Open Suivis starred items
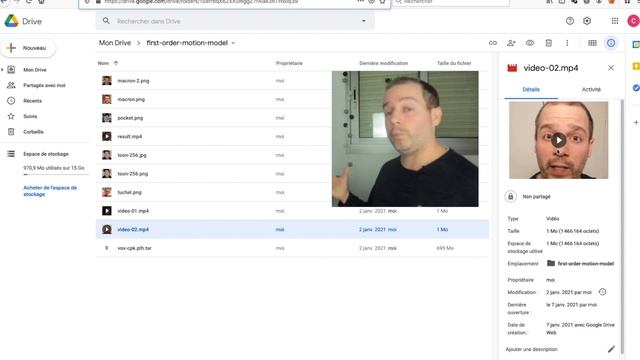The width and height of the screenshot is (640, 360). [x=30, y=116]
